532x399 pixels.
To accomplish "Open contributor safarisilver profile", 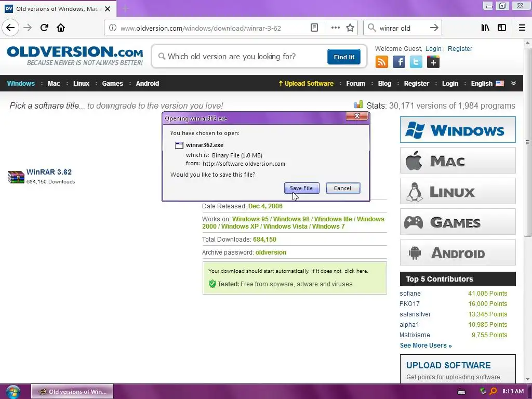I will 415,314.
